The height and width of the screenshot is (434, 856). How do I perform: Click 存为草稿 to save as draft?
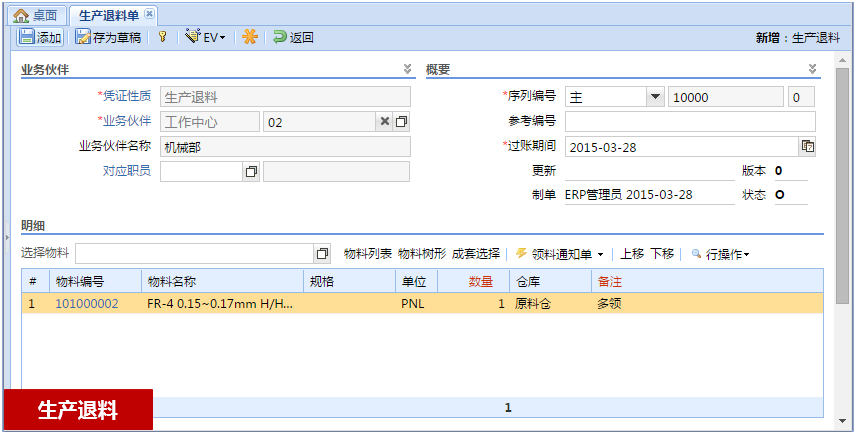(108, 37)
